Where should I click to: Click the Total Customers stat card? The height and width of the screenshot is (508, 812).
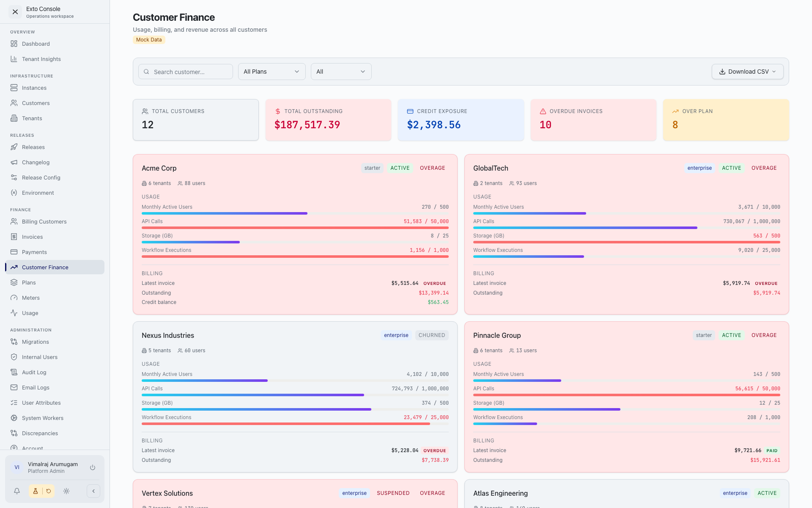(196, 120)
